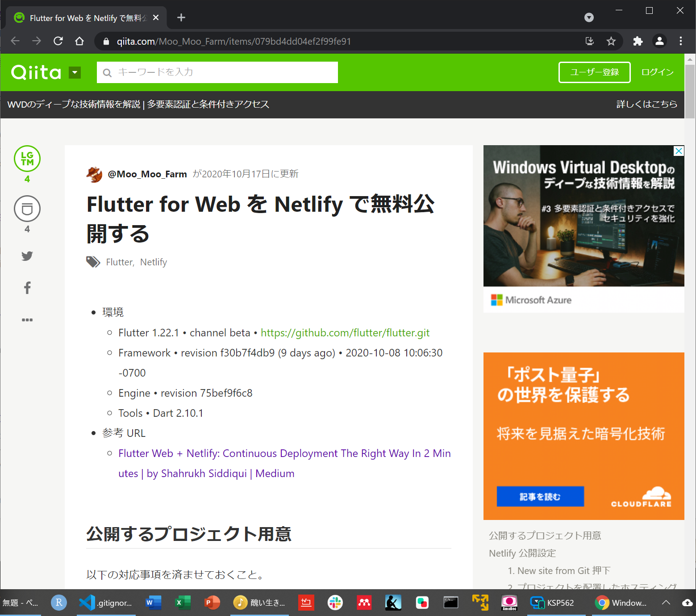
Task: Open 詳しくはこちら banner link
Action: [646, 104]
